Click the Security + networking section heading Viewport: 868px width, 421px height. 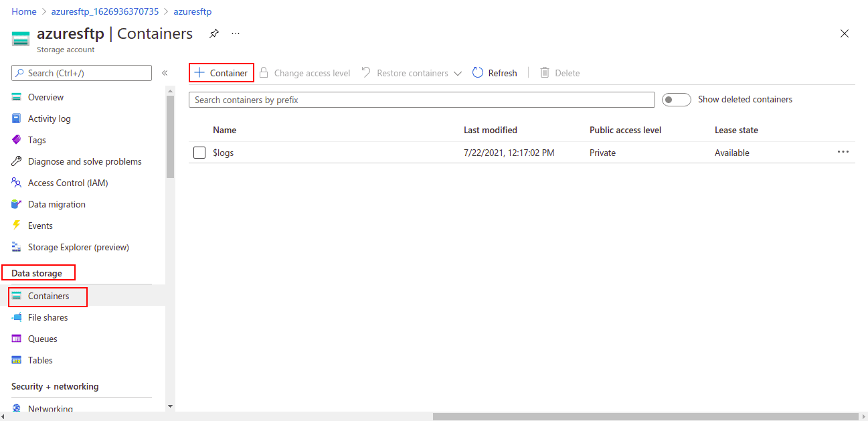click(55, 386)
